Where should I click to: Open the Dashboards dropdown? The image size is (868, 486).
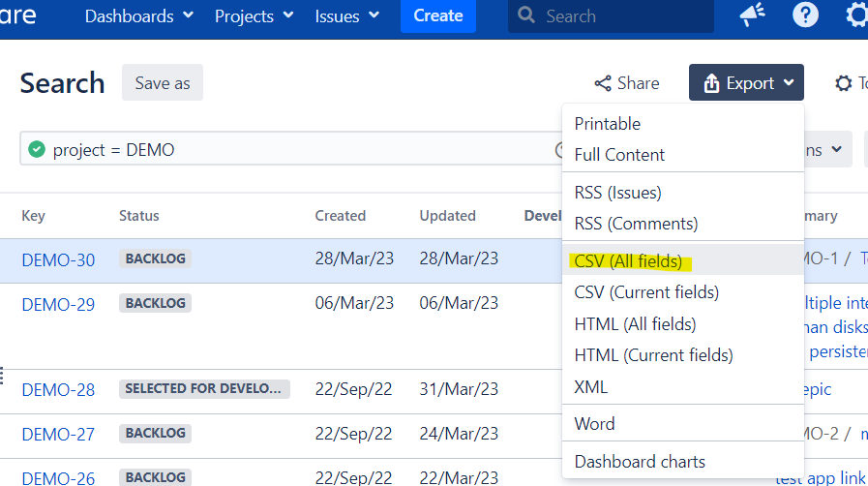(x=139, y=16)
